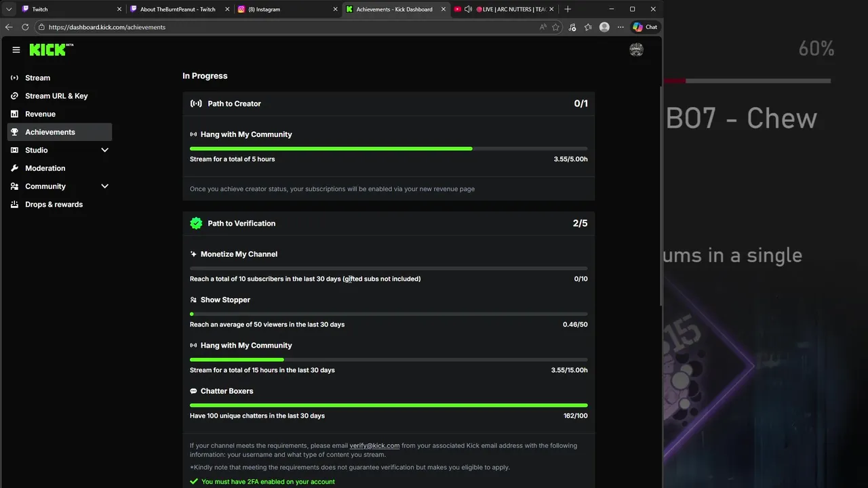Close the Instagram tab

tap(335, 9)
